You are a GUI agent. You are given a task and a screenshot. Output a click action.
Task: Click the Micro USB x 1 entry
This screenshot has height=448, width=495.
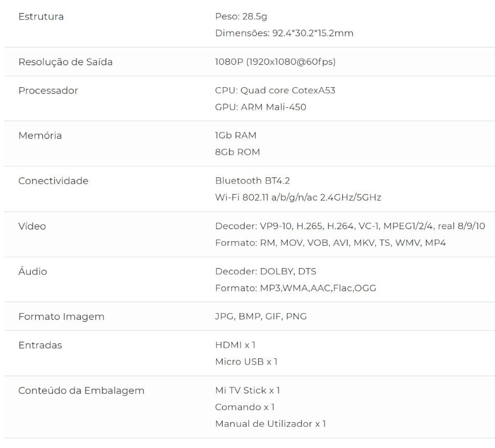pos(246,361)
